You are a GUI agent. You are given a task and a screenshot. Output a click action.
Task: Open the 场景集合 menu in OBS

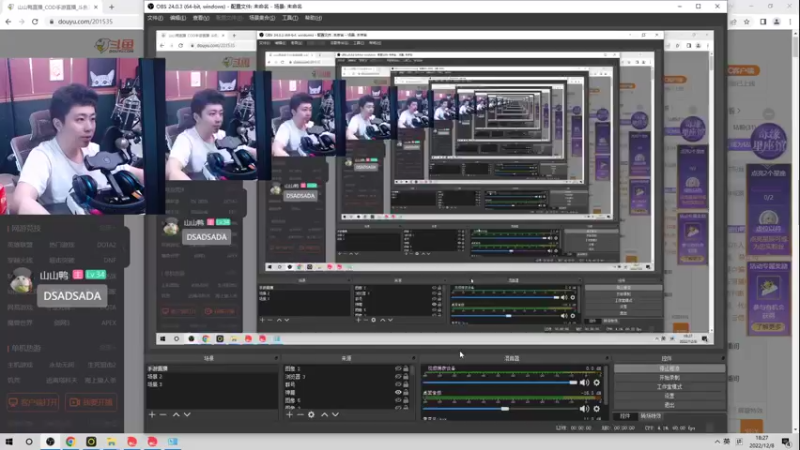[262, 18]
